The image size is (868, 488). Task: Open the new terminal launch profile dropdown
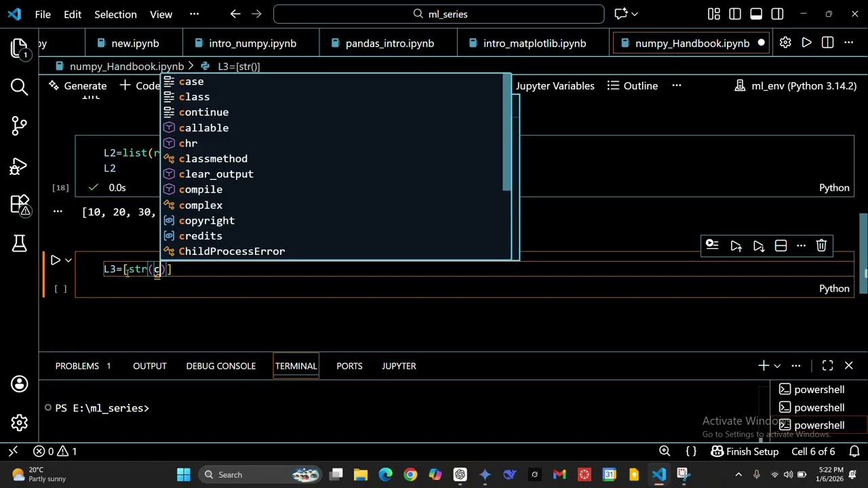(777, 366)
